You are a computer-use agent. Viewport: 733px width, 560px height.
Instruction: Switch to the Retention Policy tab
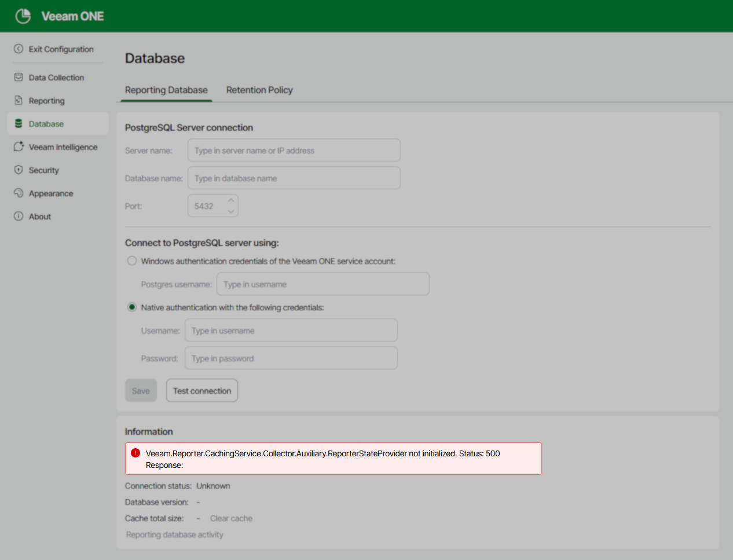tap(259, 90)
